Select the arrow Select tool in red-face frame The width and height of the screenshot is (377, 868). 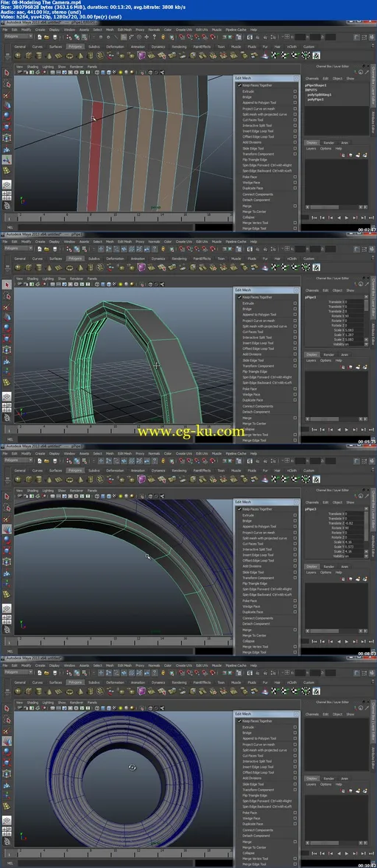tap(7, 72)
